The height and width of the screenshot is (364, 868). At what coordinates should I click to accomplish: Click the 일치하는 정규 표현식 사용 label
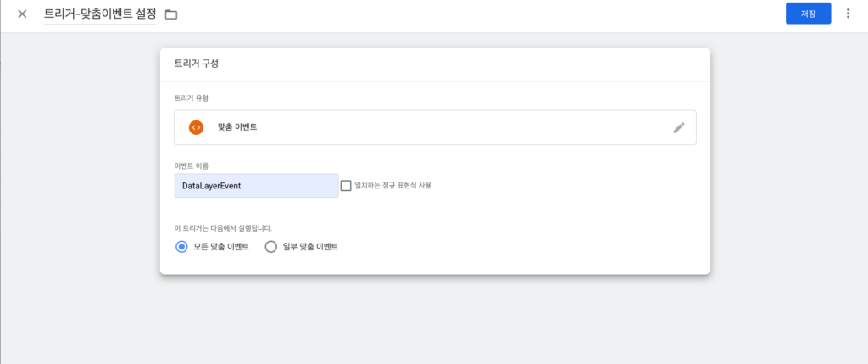(393, 186)
